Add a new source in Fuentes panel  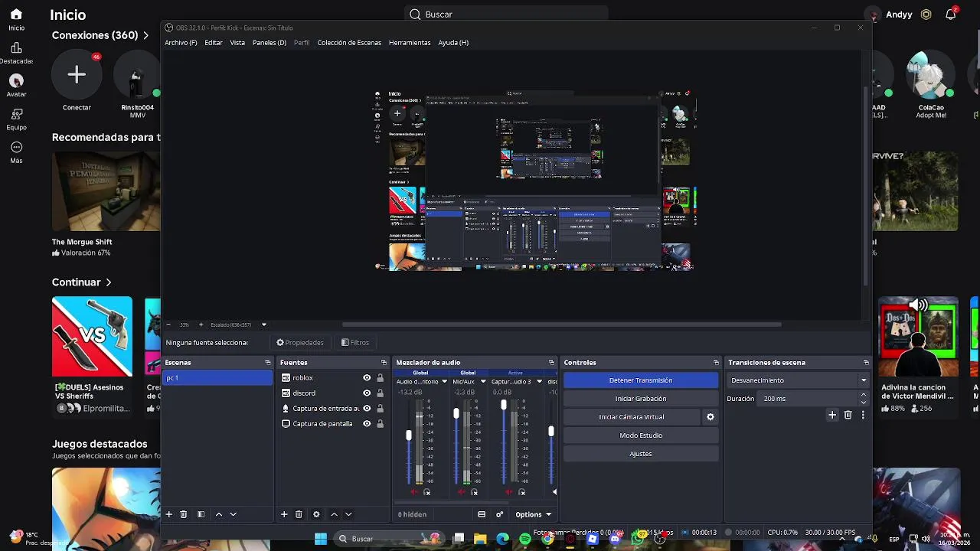click(284, 514)
